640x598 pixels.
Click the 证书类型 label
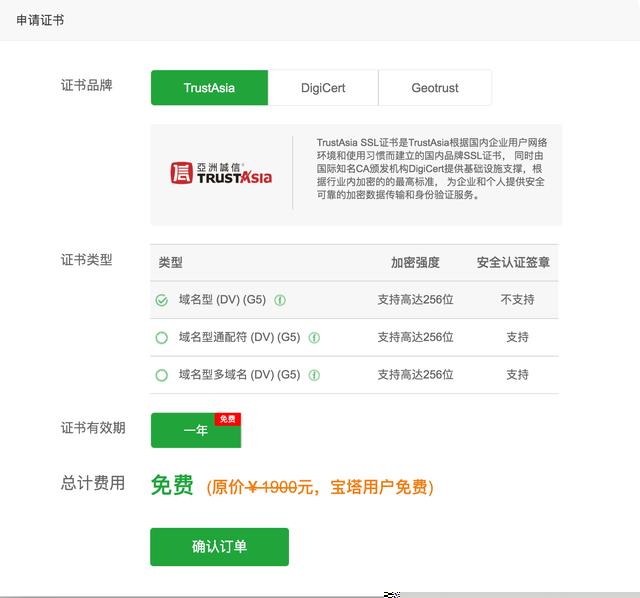[87, 260]
